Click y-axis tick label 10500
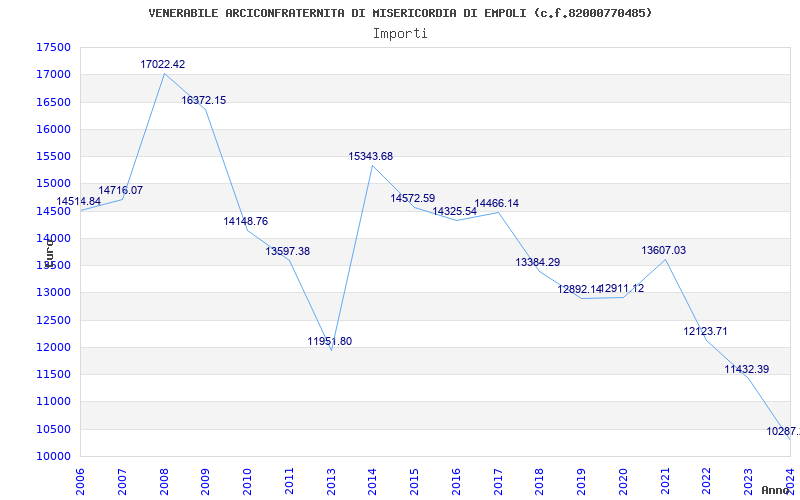 click(x=53, y=429)
